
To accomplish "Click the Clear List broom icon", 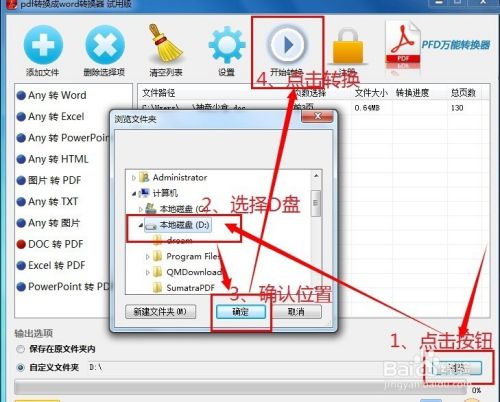I will 166,43.
